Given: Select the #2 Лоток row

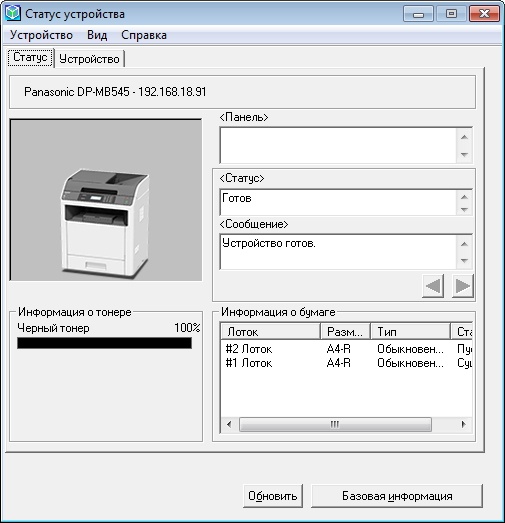Looking at the screenshot, I should pos(347,349).
